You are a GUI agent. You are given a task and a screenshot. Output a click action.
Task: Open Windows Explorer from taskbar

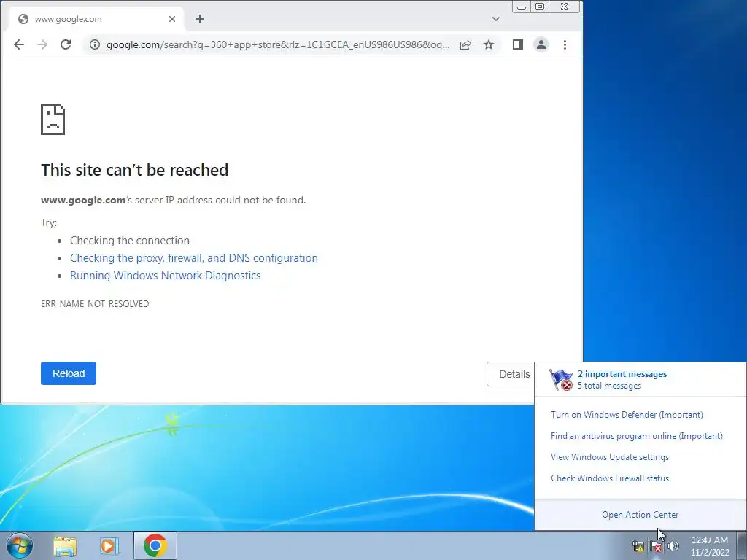[x=65, y=545]
